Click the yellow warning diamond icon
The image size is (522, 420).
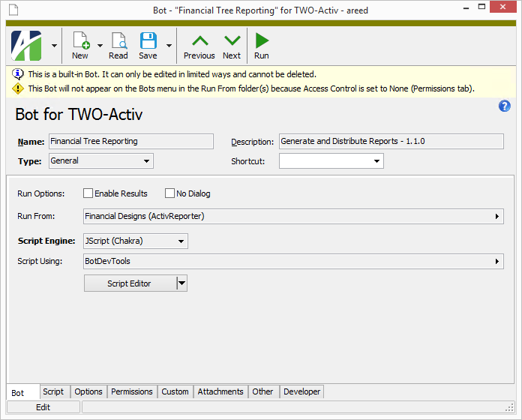(18, 88)
